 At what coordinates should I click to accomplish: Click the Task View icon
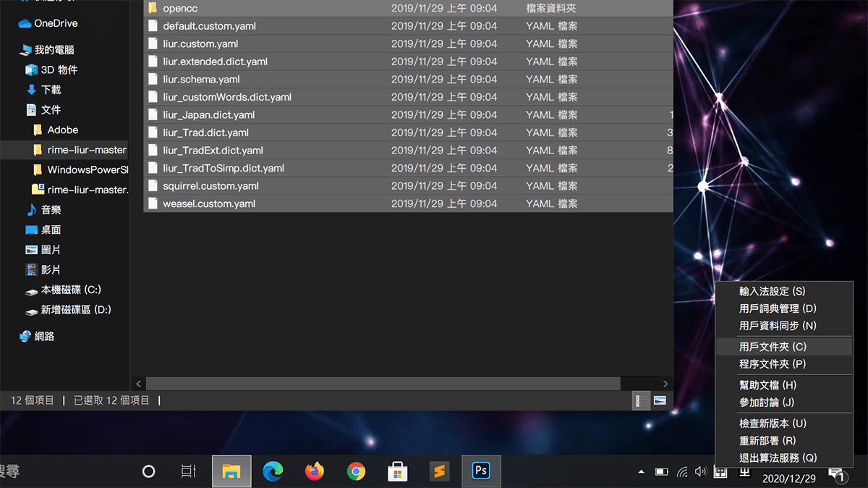(188, 471)
